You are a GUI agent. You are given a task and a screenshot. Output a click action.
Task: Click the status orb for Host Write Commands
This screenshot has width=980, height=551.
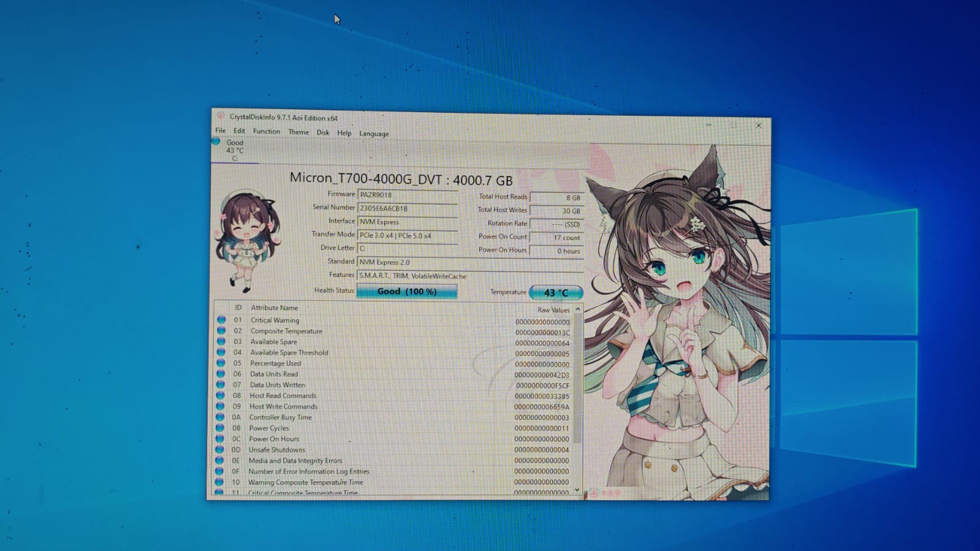[220, 406]
